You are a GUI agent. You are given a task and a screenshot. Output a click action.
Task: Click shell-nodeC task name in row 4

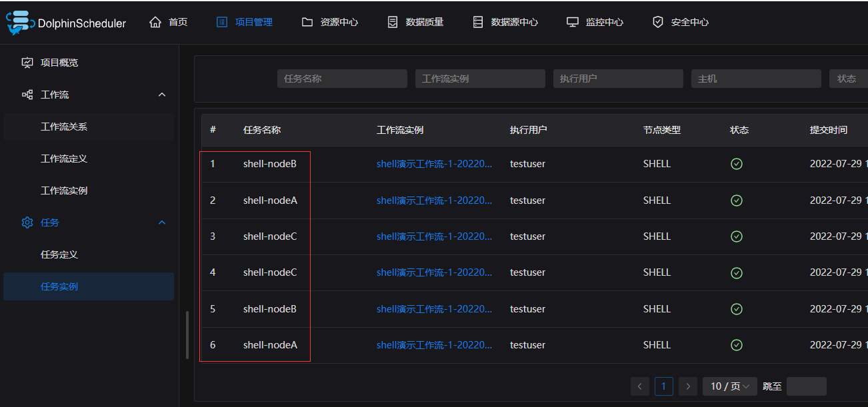point(270,272)
